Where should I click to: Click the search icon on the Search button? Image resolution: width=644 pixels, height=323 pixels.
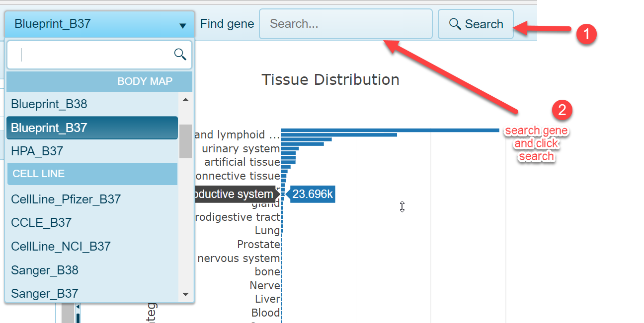click(x=455, y=23)
